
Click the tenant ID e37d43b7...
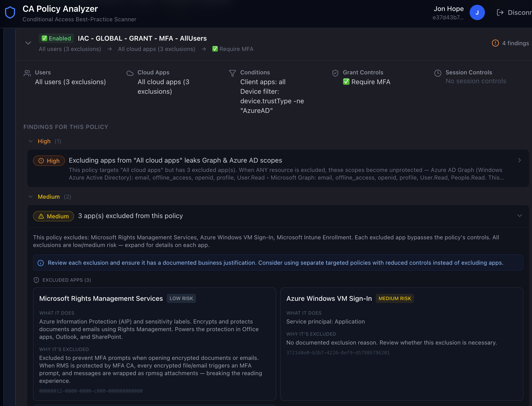(x=448, y=17)
